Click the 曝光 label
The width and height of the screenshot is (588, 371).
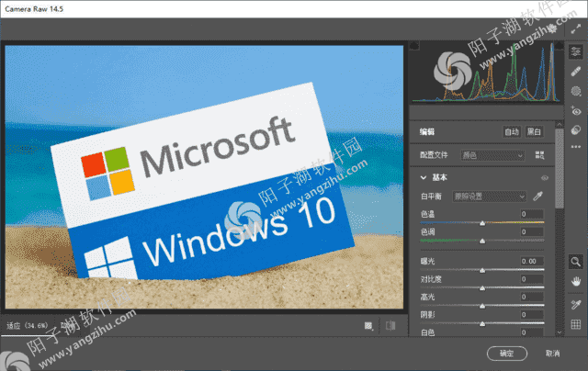coord(427,261)
